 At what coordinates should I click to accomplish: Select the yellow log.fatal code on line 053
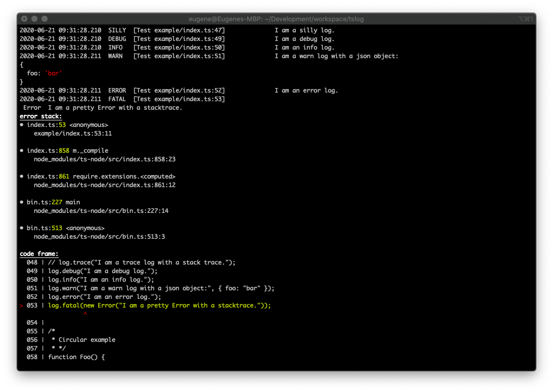[159, 305]
